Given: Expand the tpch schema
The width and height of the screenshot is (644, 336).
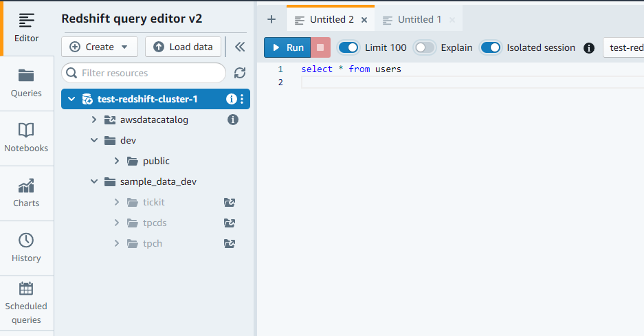Looking at the screenshot, I should (117, 243).
